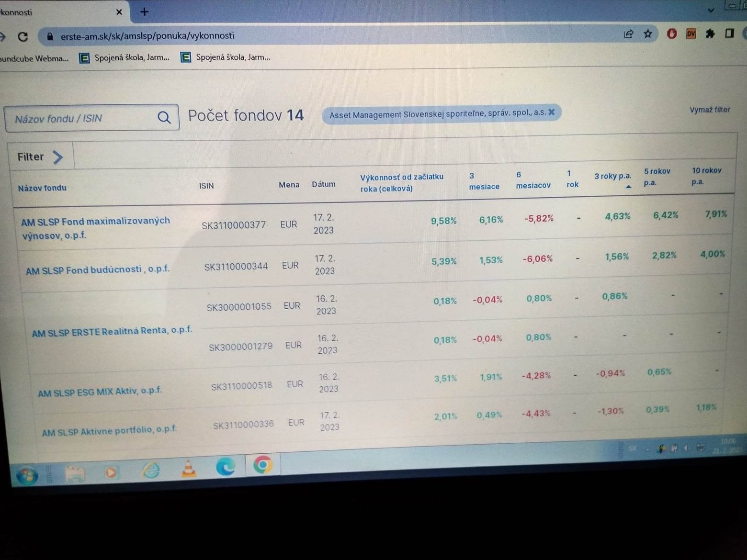Open the second Spojená škola bookmark

pyautogui.click(x=225, y=57)
